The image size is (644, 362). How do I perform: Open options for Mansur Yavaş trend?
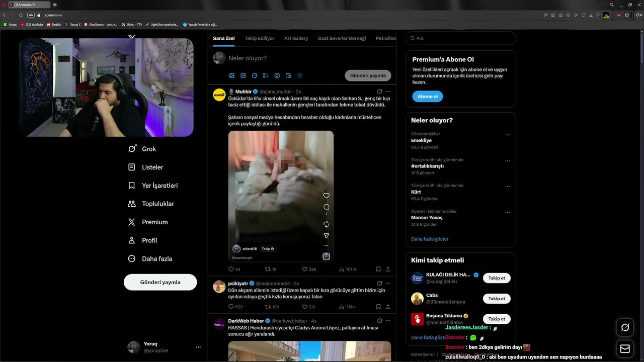508,212
